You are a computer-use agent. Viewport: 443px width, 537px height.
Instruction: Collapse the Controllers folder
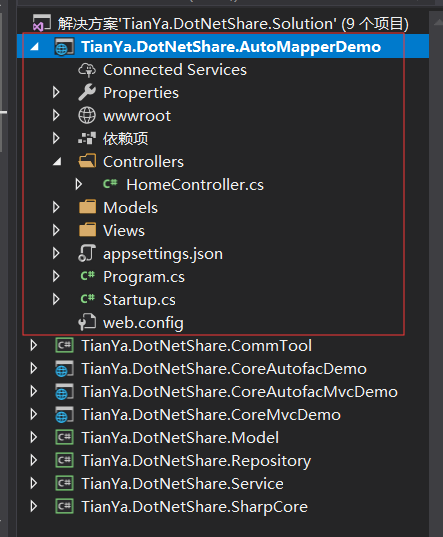57,162
